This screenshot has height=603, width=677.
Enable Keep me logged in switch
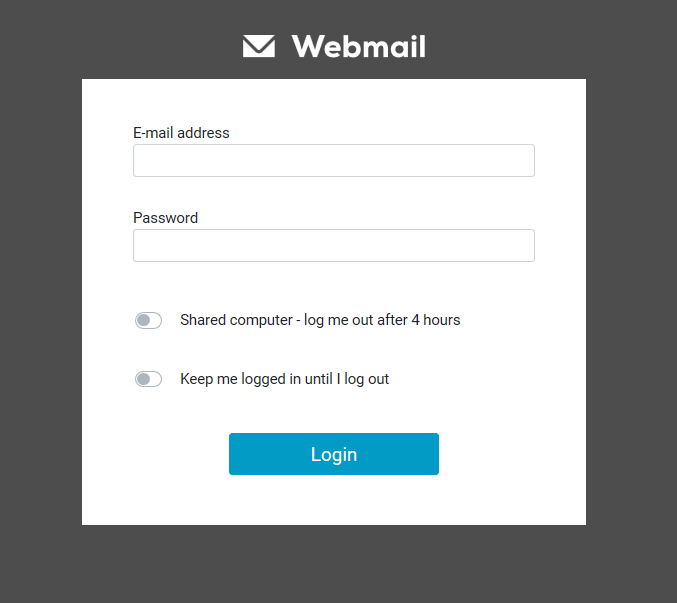[148, 379]
